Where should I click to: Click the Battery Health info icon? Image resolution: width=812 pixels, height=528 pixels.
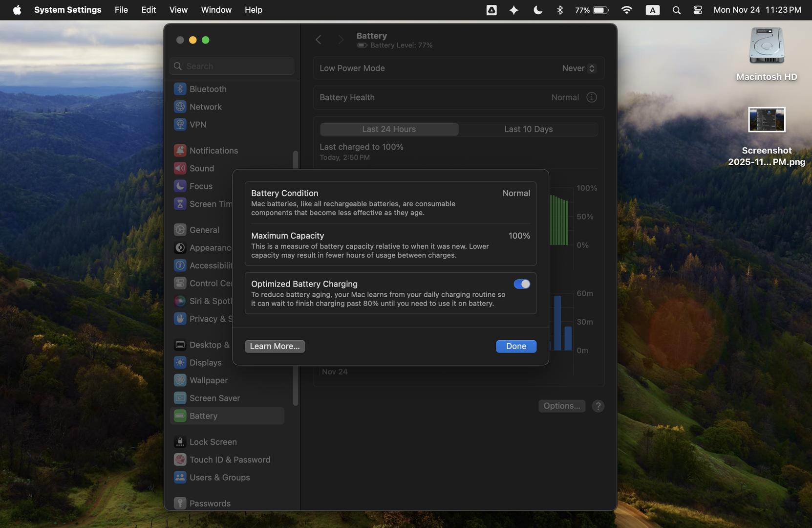coord(591,97)
